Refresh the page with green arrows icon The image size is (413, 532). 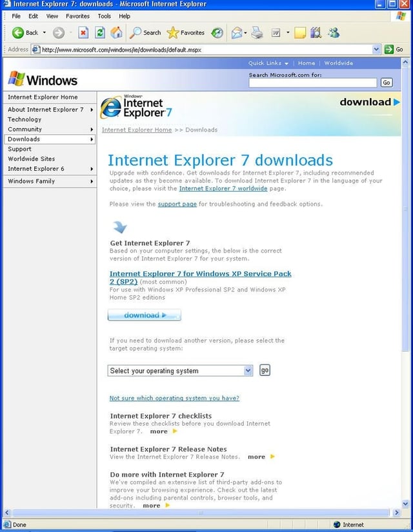(x=100, y=33)
